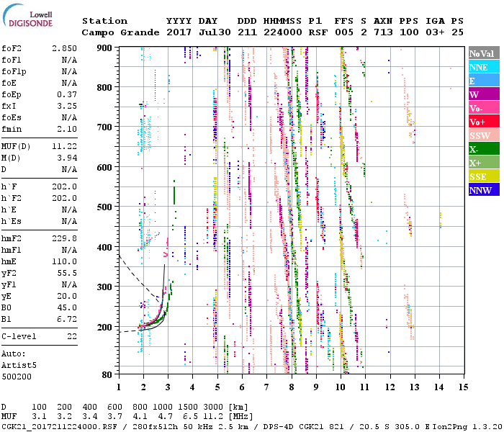Viewport: 504px width, 432px height.
Task: Choose the X- dark green legend swatch
Action: [x=483, y=149]
